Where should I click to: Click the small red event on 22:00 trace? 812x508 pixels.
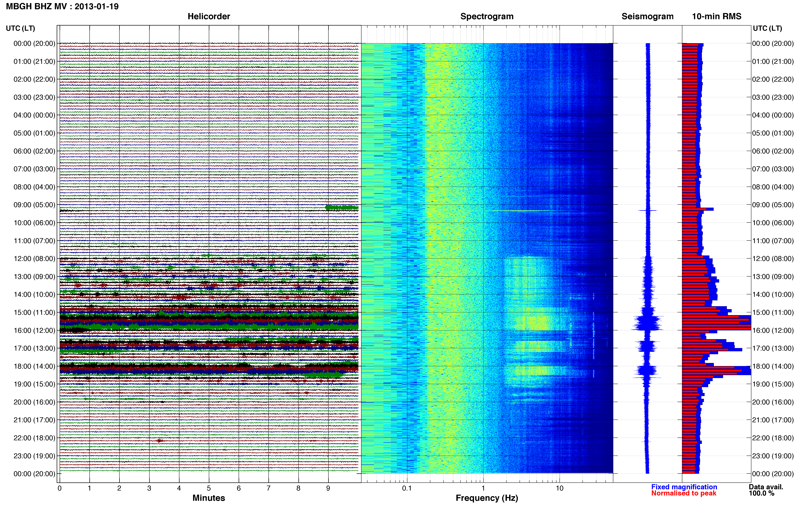(x=160, y=440)
